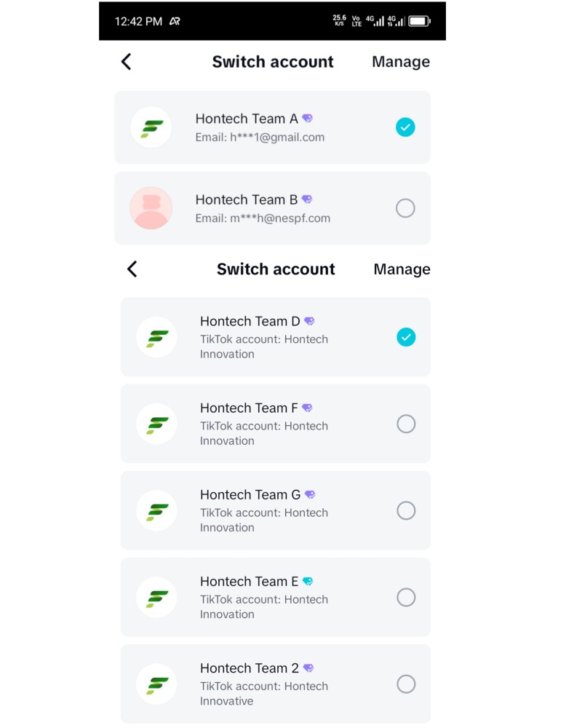Tap Hontech Team A green logo avatar
The width and height of the screenshot is (582, 728).
click(151, 127)
